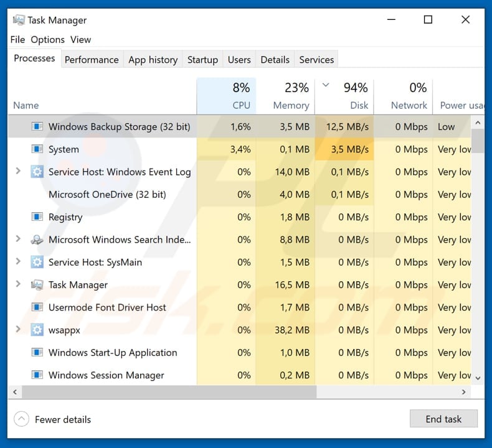Maximize the Task Manager window
The image size is (492, 448).
point(428,20)
